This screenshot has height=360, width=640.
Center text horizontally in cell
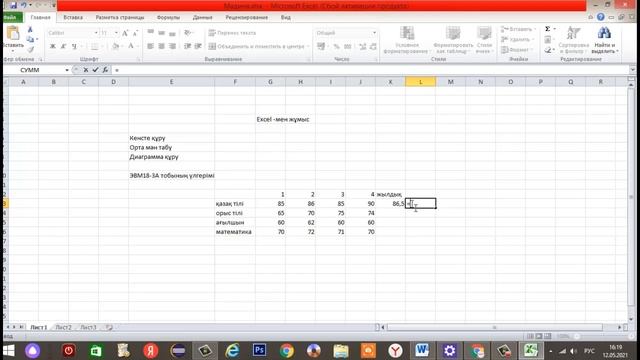point(162,47)
